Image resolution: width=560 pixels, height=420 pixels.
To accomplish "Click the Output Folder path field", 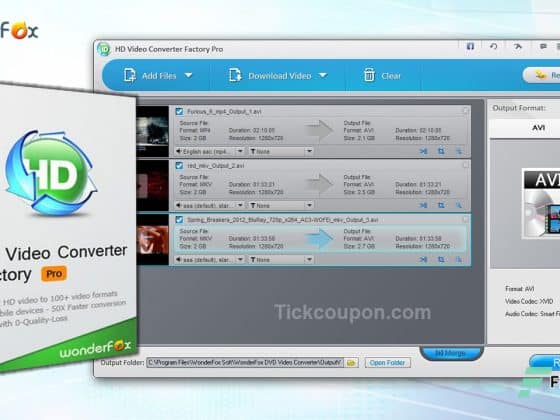I will coord(245,363).
